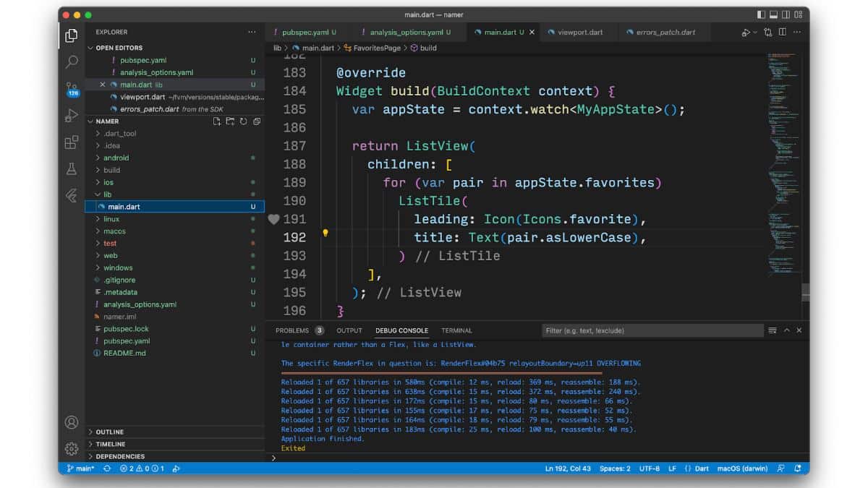Click macOS (darwin) device selector

(x=743, y=468)
